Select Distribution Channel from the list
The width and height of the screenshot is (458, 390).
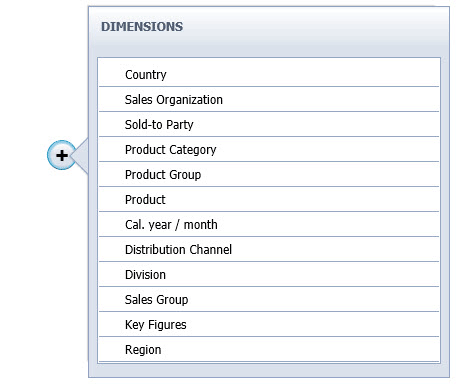coord(269,249)
